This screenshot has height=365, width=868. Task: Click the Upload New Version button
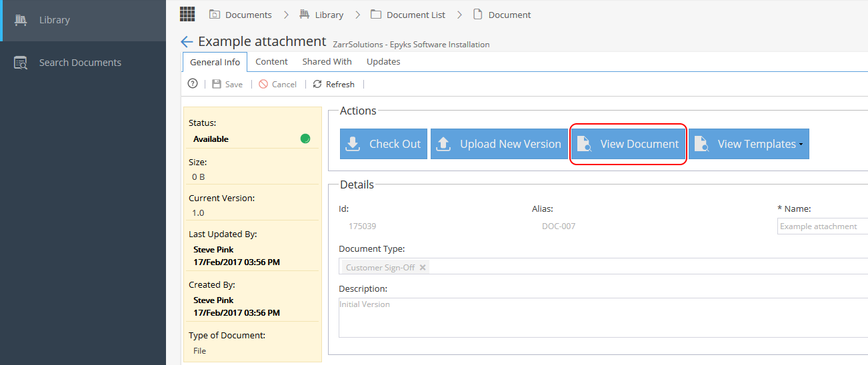[x=499, y=144]
